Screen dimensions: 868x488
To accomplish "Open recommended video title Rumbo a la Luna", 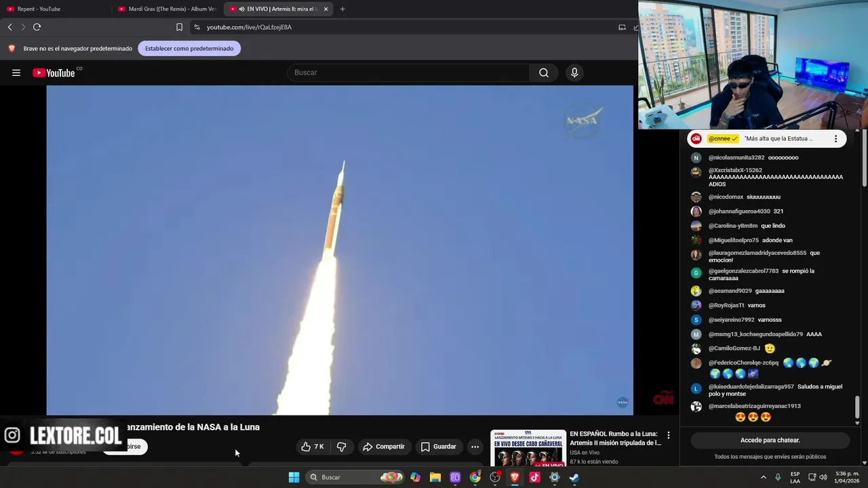I will point(616,438).
